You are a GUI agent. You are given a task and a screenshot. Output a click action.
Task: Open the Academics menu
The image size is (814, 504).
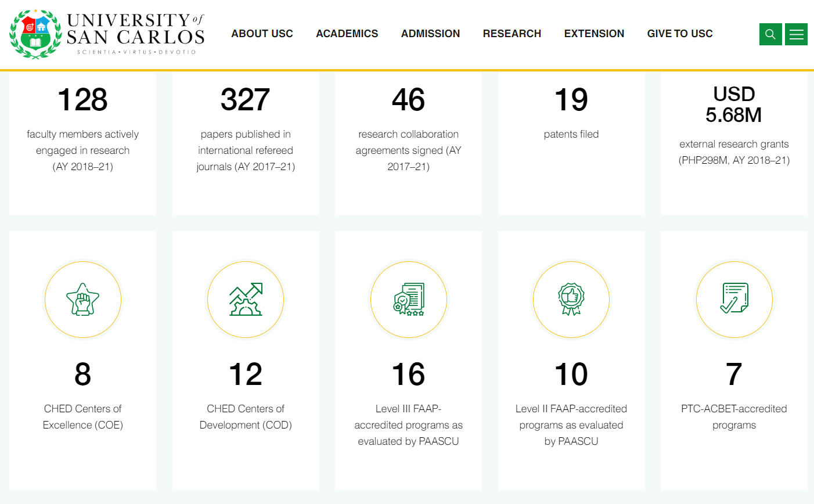click(x=347, y=34)
